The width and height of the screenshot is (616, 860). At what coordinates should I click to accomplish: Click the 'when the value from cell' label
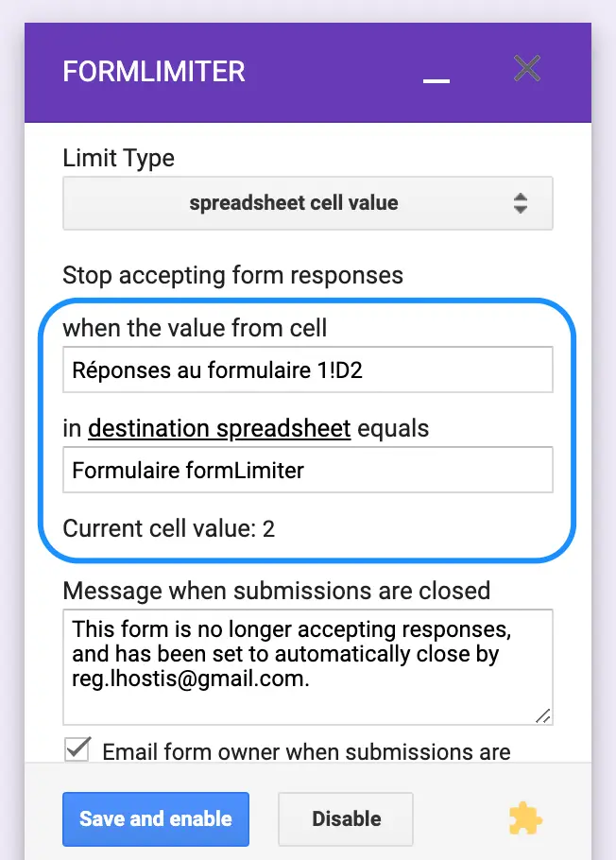coord(195,328)
